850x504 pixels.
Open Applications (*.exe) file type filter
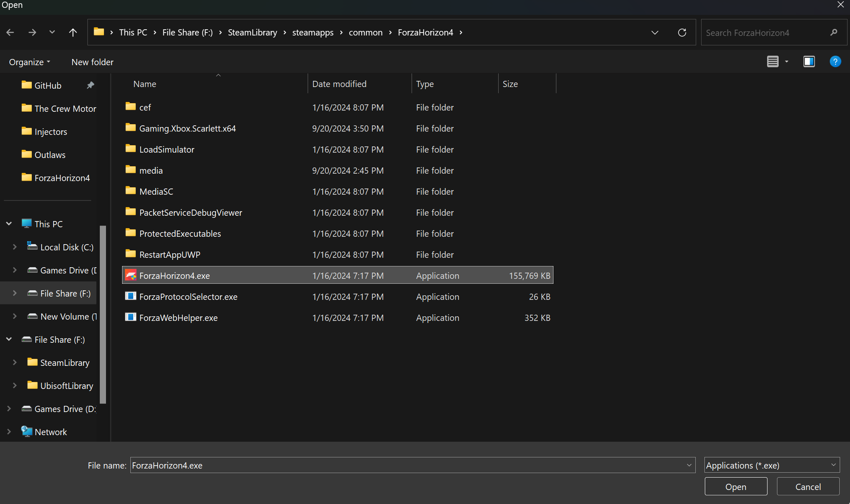(x=772, y=465)
